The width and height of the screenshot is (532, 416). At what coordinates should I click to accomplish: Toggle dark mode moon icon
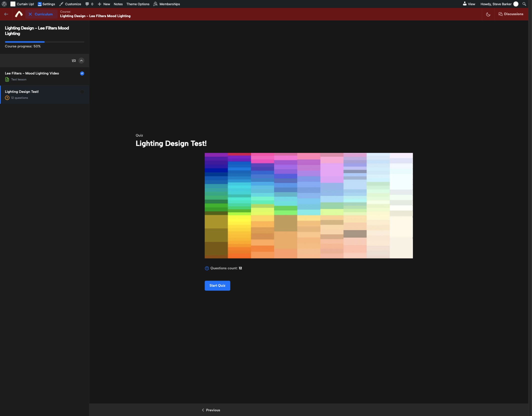[x=488, y=14]
